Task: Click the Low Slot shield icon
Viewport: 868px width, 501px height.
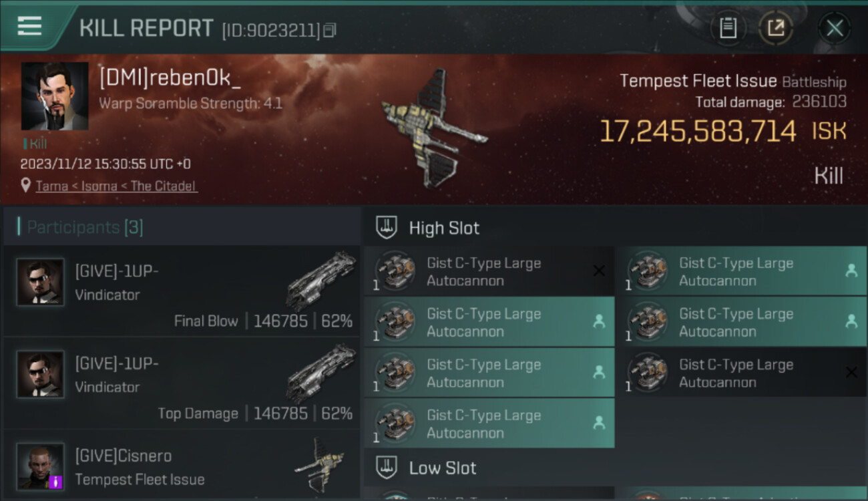Action: [x=387, y=468]
